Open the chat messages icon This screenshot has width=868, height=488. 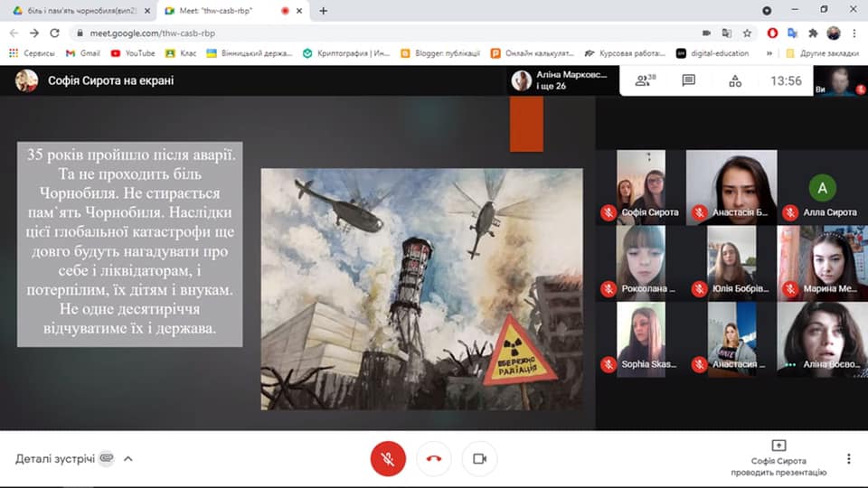point(689,80)
